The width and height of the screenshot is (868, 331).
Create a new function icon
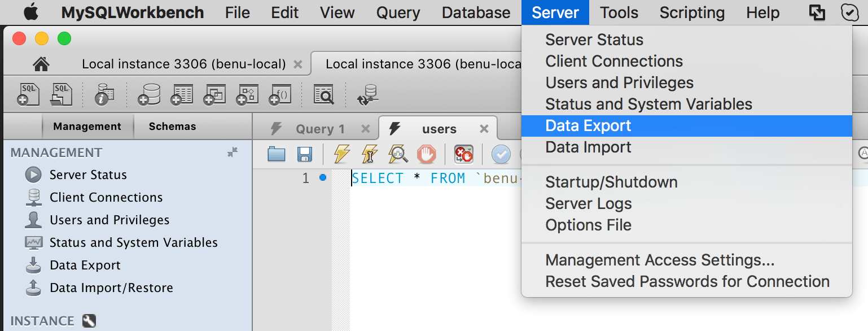point(280,94)
